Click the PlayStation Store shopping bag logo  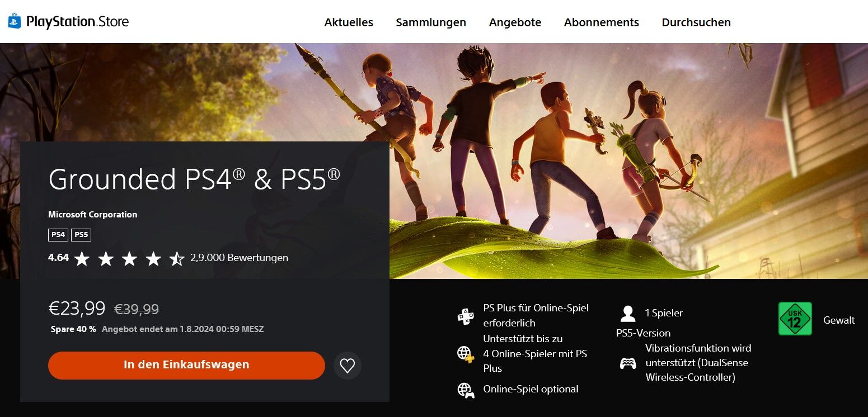pos(15,21)
